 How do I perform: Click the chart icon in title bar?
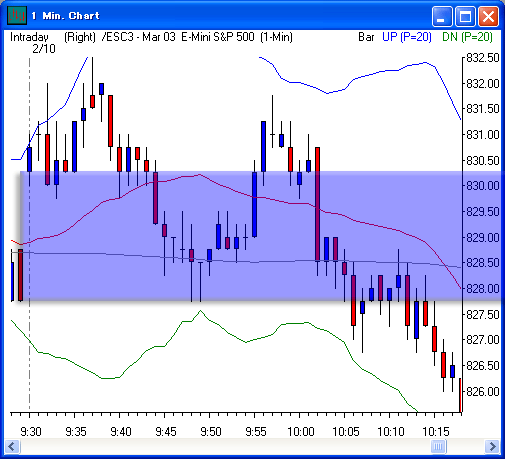[x=17, y=16]
